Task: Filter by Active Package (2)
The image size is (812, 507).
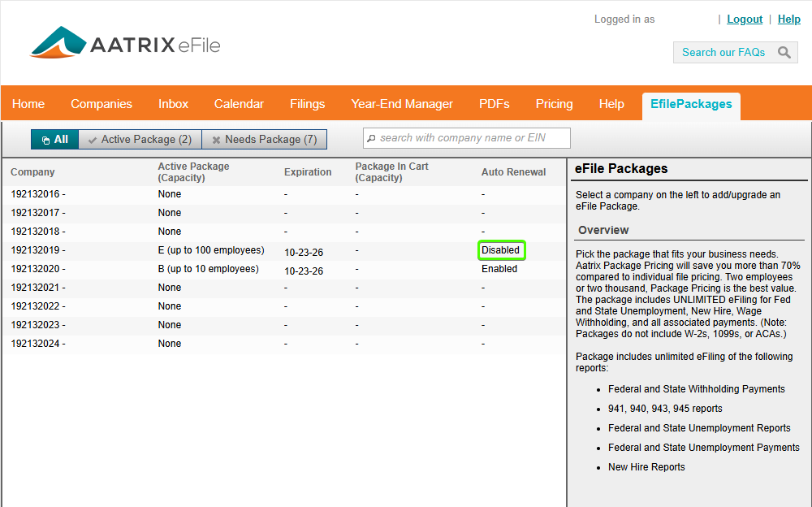Action: [140, 140]
